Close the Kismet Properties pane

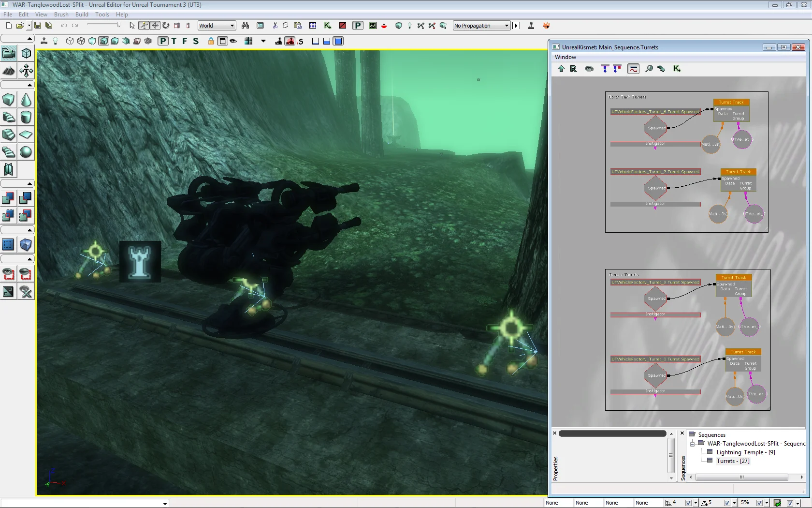554,433
